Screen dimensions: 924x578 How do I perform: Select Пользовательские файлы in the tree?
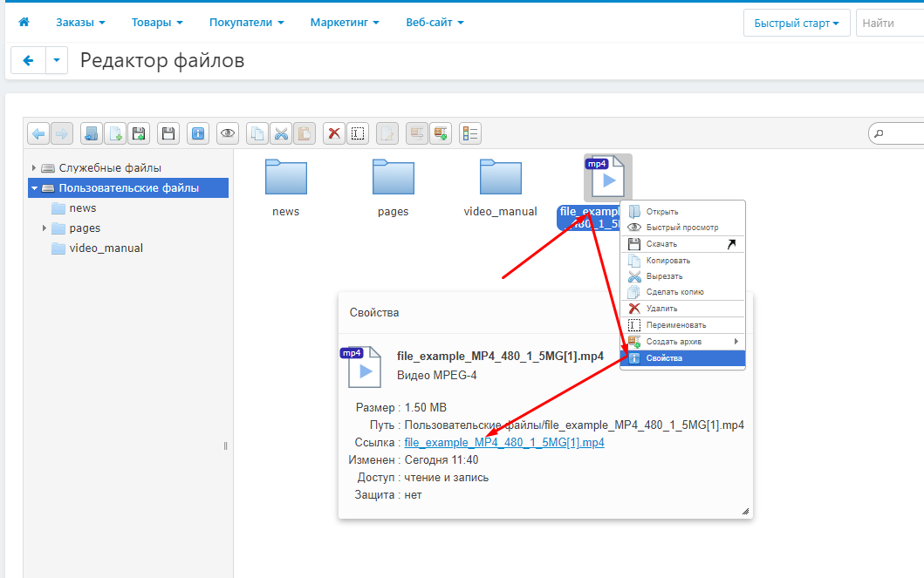tap(128, 188)
